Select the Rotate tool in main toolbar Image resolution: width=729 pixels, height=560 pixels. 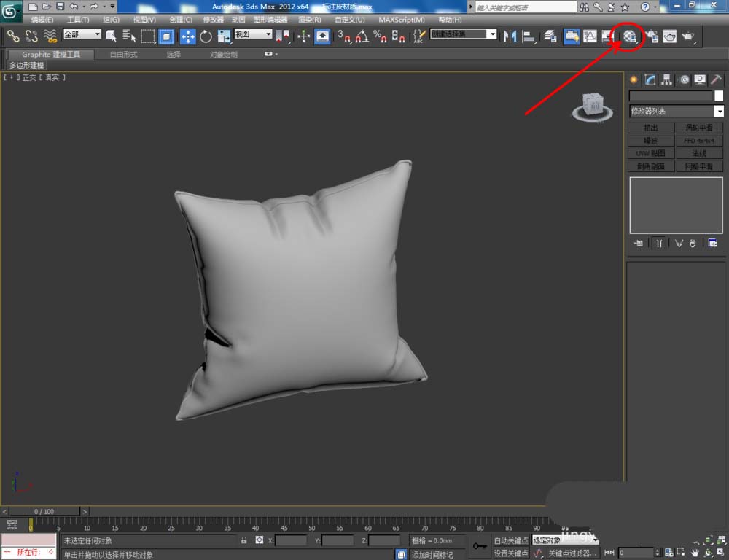click(x=206, y=36)
